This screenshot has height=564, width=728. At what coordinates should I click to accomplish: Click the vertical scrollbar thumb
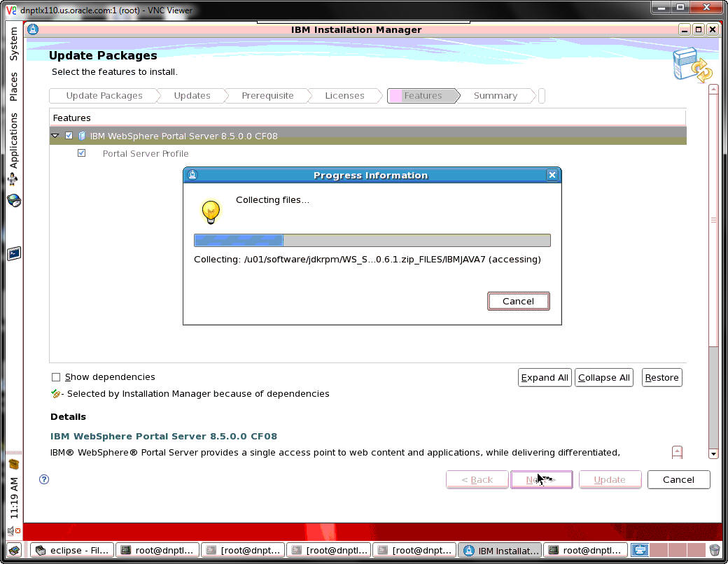tap(713, 220)
